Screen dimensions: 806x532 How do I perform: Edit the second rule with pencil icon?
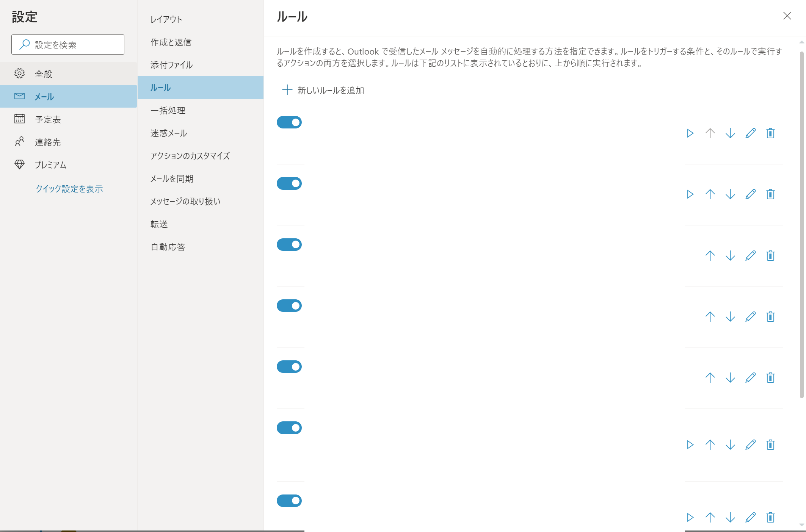(x=750, y=194)
